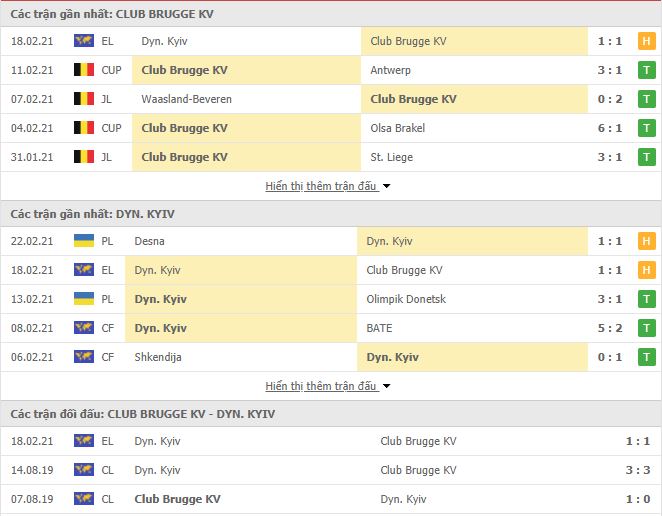Screen dimensions: 662x516
Task: Expand more matches under Club Brugge KV section
Action: point(328,186)
